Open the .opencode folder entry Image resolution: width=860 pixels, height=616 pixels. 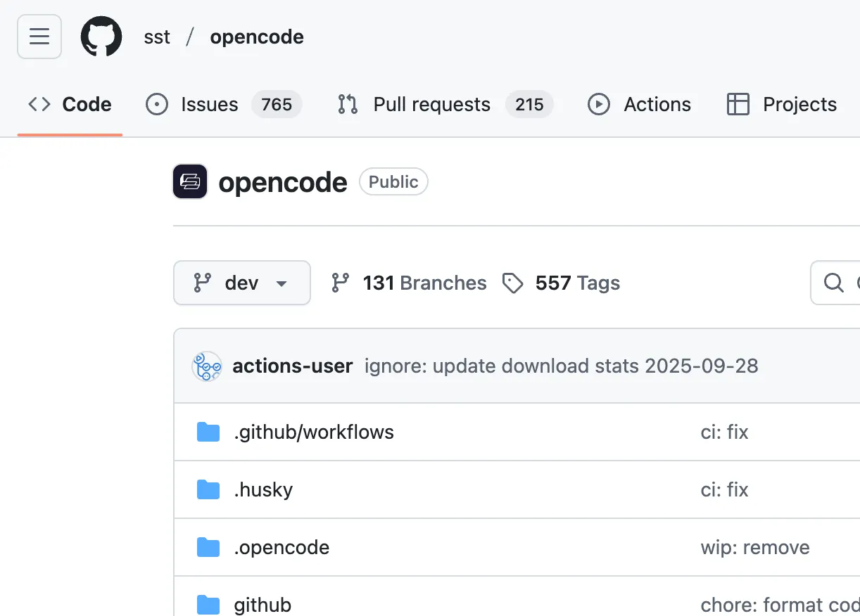click(282, 547)
